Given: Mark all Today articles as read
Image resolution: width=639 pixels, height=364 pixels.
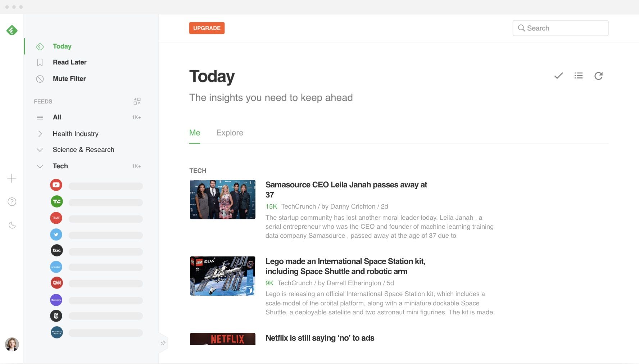Looking at the screenshot, I should 558,76.
